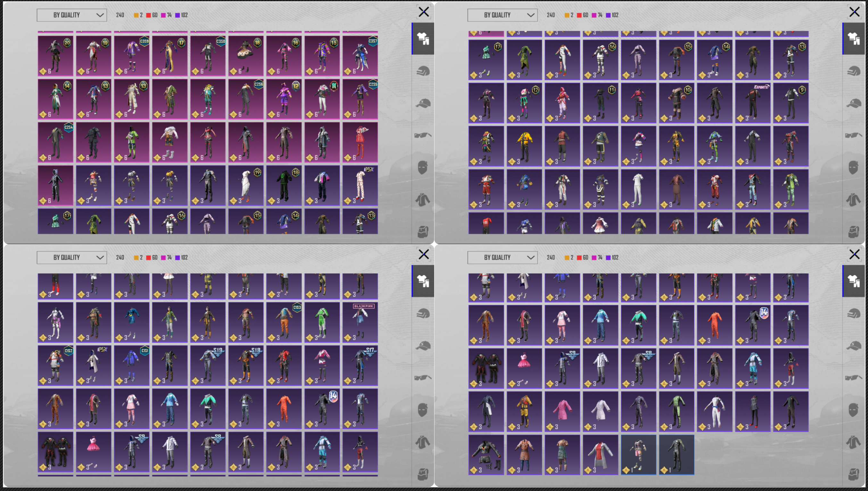The height and width of the screenshot is (491, 868).
Task: Select the outfit with the C3S8 badge
Action: (x=208, y=56)
